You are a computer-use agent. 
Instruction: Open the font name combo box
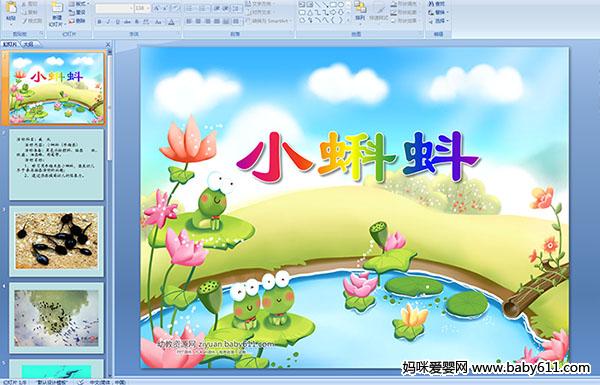(114, 8)
